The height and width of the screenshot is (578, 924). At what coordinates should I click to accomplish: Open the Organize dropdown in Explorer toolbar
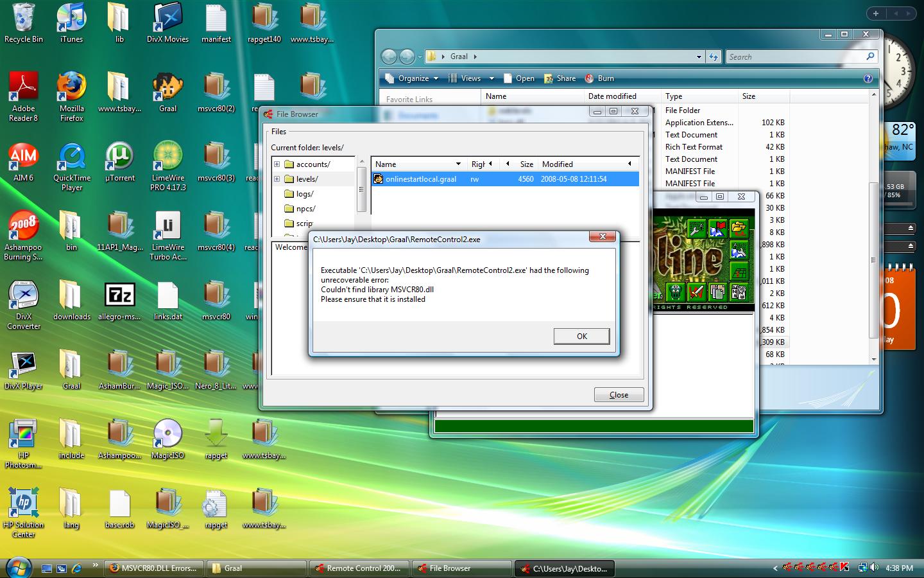[413, 78]
